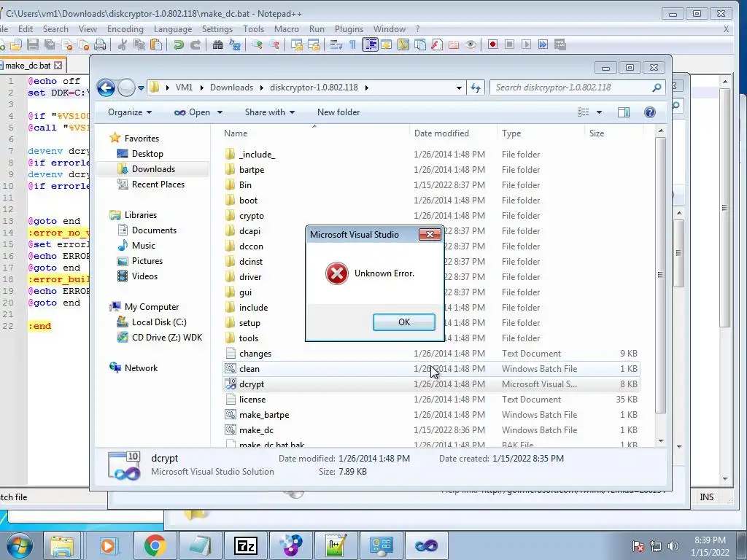Click the Explorer file list vertical scrollbar
The height and width of the screenshot is (560, 747).
click(660, 275)
